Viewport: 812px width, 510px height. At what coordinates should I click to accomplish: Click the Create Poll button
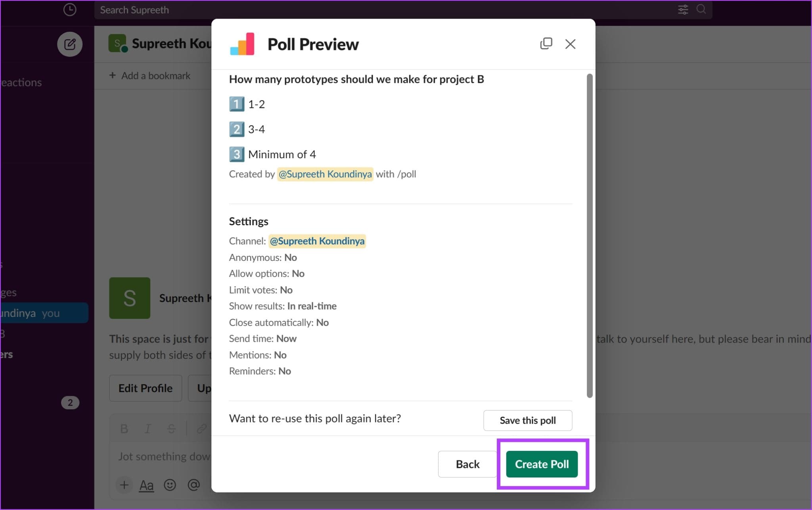[542, 464]
